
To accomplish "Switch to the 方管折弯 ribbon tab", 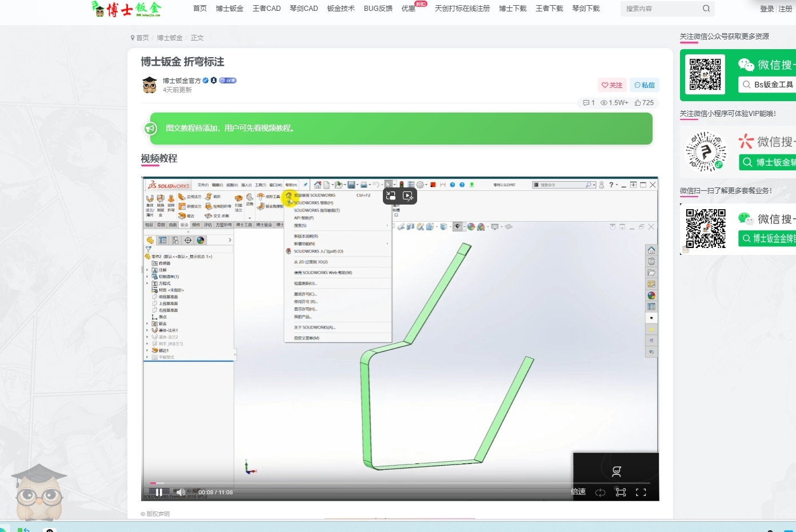I will point(224,225).
